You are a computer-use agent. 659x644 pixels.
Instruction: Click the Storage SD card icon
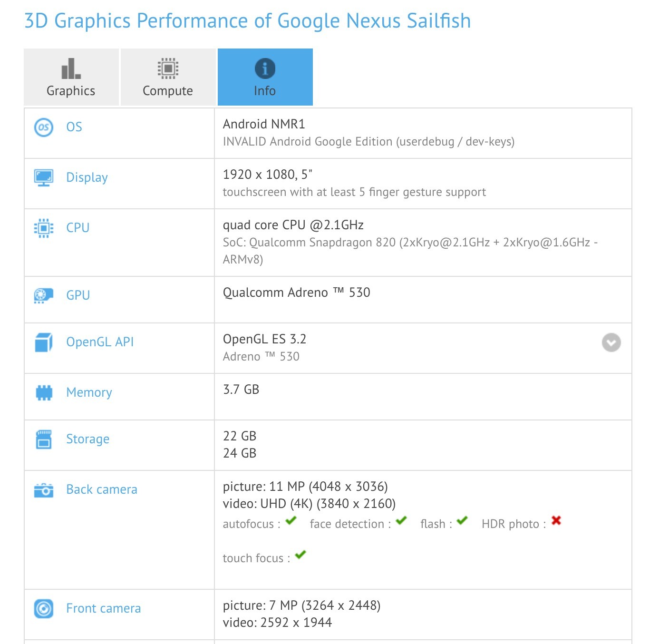[x=43, y=439]
